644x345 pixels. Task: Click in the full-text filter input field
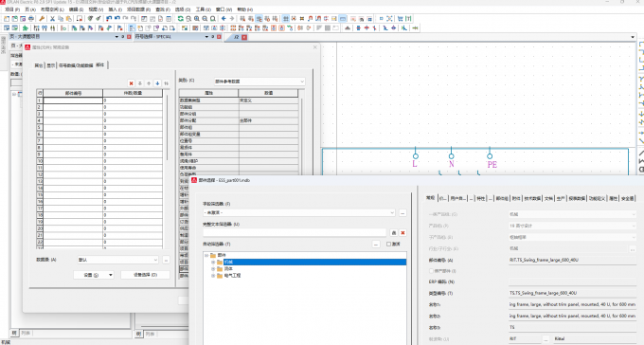[295, 233]
